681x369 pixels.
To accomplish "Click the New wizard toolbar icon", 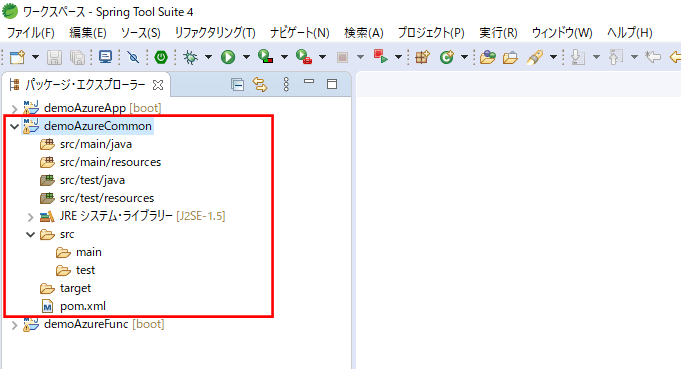I will [x=17, y=57].
